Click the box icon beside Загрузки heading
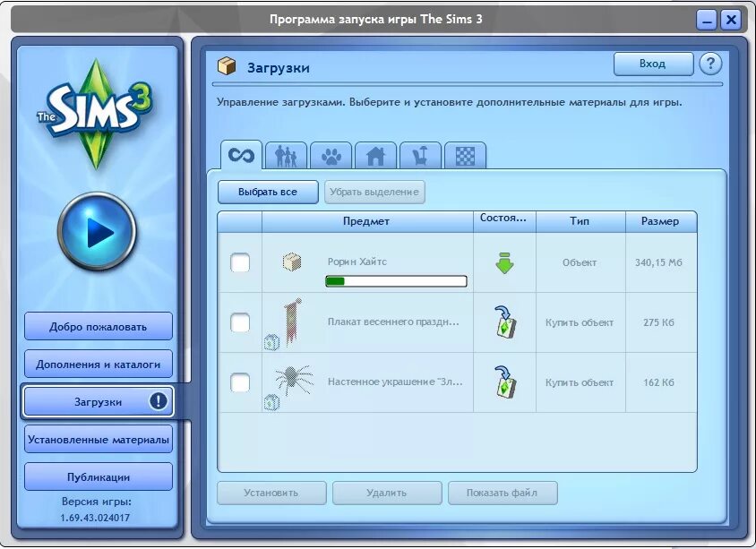This screenshot has height=549, width=756. point(227,66)
